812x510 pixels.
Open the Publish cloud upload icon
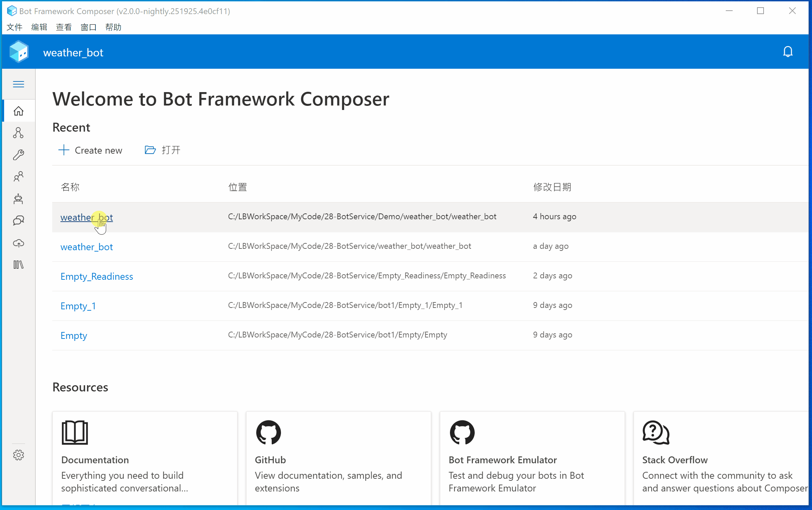click(19, 243)
